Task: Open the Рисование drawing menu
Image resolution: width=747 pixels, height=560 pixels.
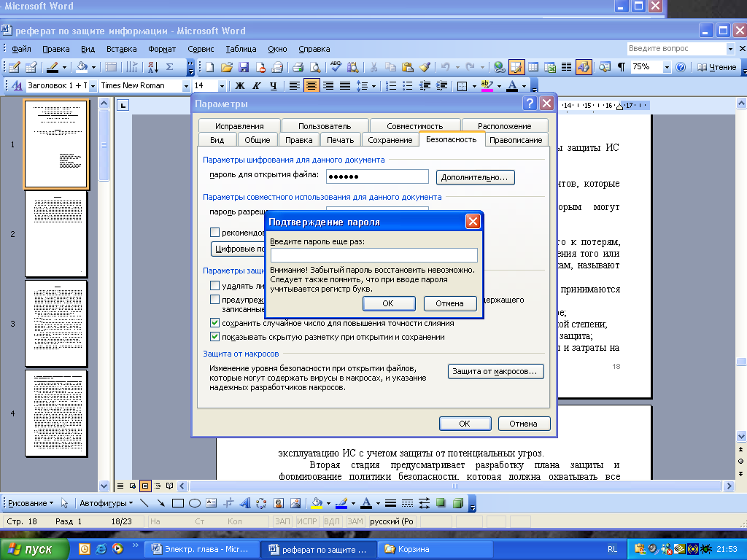Action: click(31, 503)
